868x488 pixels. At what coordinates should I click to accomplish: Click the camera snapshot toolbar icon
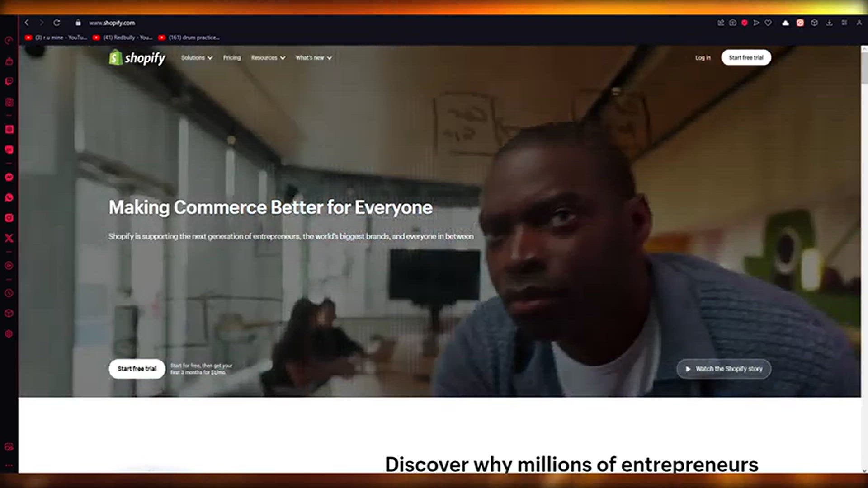tap(733, 23)
